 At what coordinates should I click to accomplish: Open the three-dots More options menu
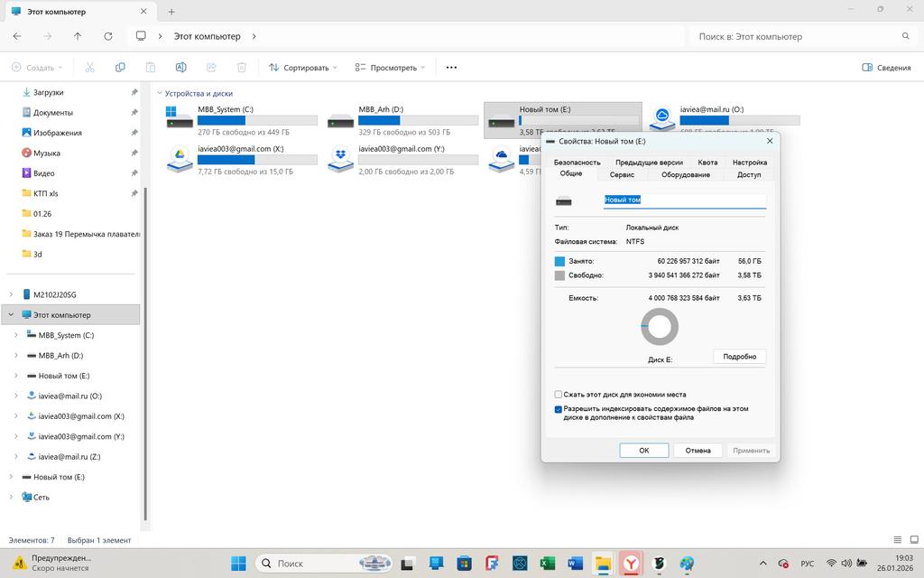tap(451, 68)
